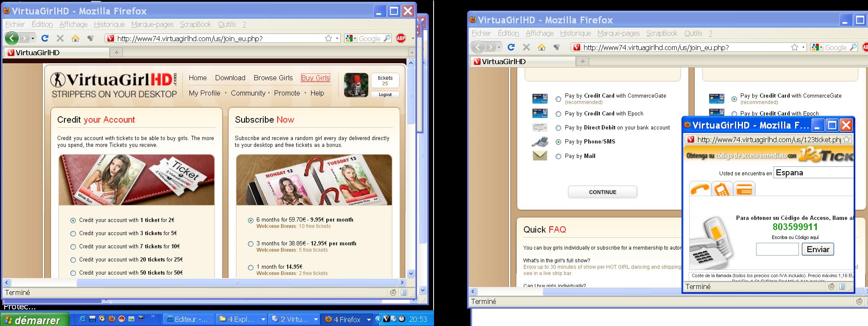Click Home icon in left Firefox toolbar
Image resolution: width=868 pixels, height=326 pixels.
[75, 38]
